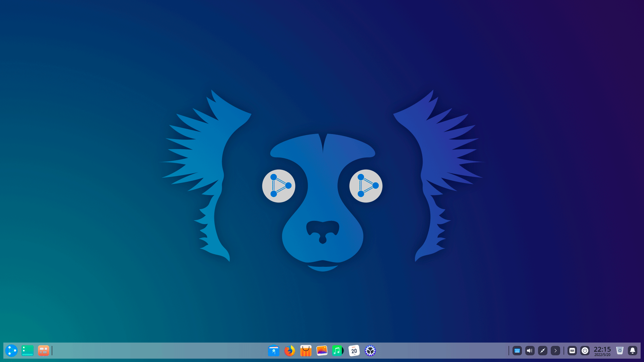Viewport: 644px width, 362px height.
Task: Open the launcher menu in the dock
Action: tap(11, 351)
